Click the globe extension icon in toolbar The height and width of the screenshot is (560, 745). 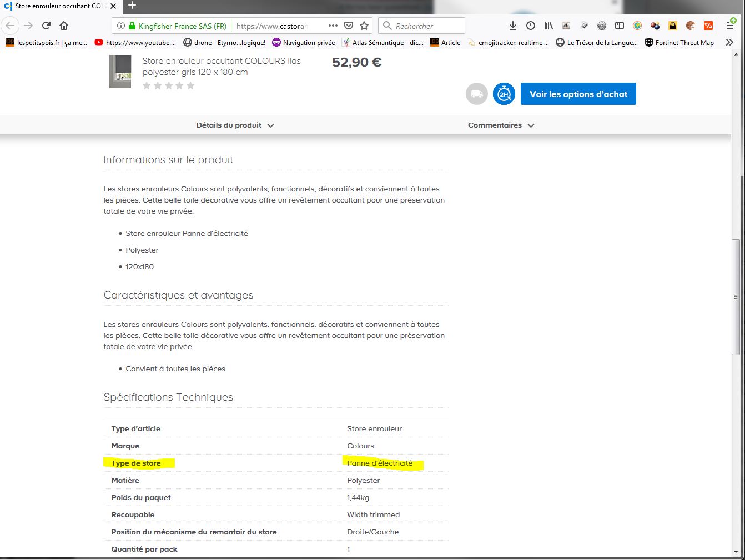(x=637, y=26)
